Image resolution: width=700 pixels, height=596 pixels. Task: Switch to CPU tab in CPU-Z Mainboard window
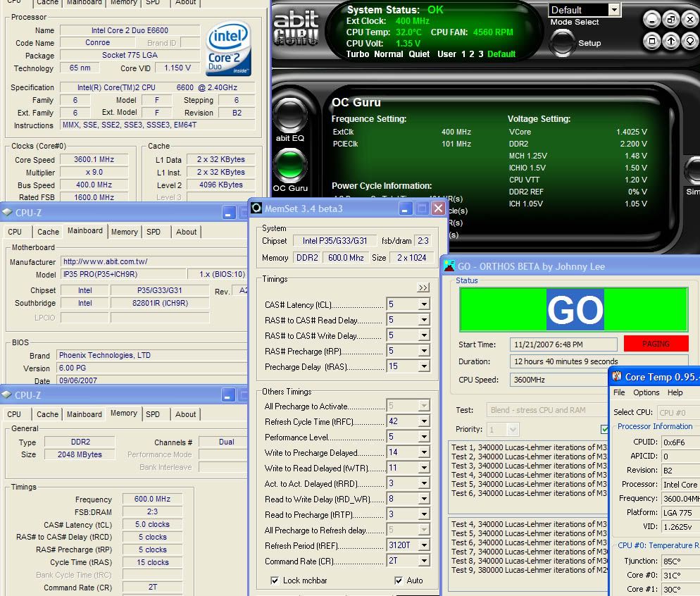pyautogui.click(x=15, y=232)
